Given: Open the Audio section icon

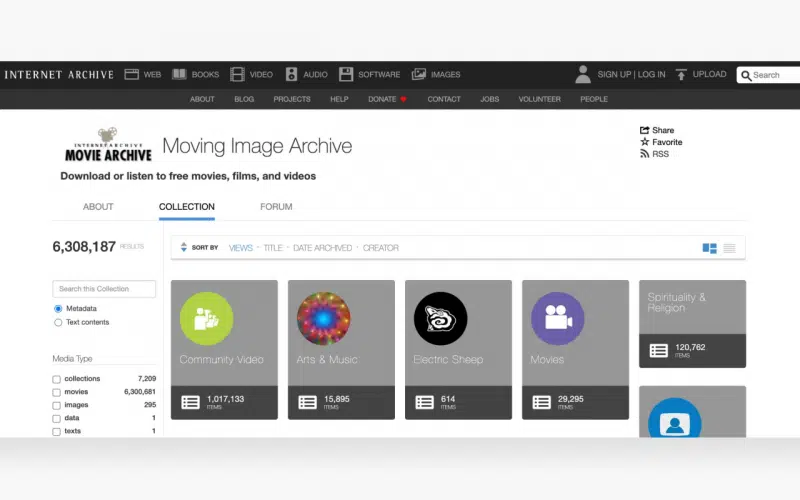Looking at the screenshot, I should click(292, 75).
